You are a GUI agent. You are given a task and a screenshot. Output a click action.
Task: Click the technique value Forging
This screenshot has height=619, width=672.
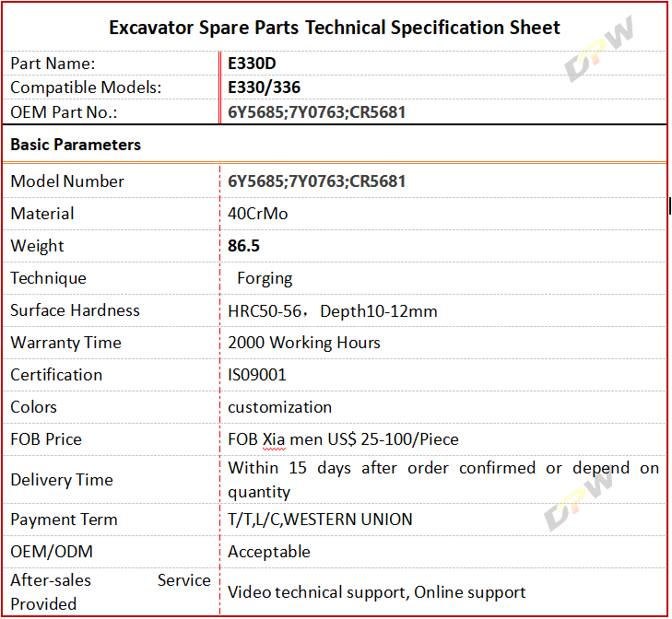click(x=265, y=279)
